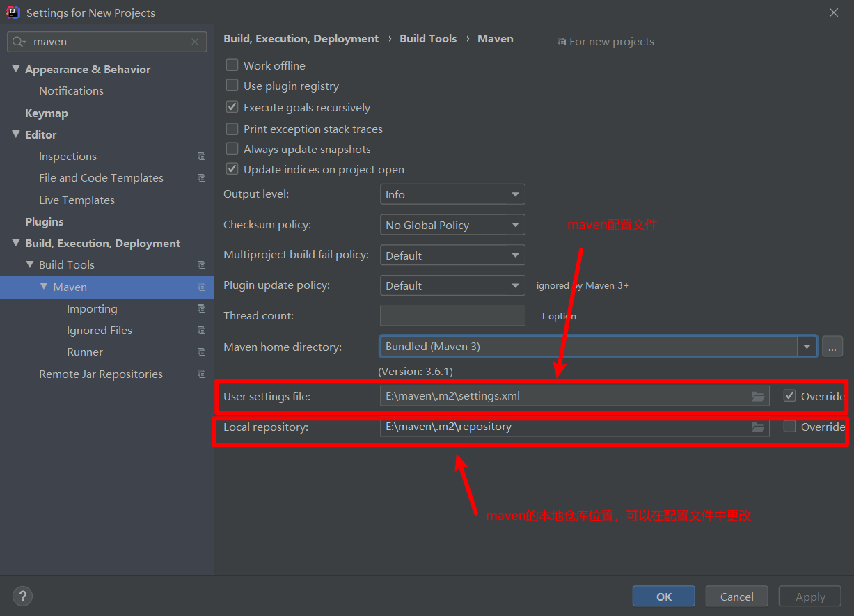Click folder icon in Local repository field
854x616 pixels.
(758, 427)
